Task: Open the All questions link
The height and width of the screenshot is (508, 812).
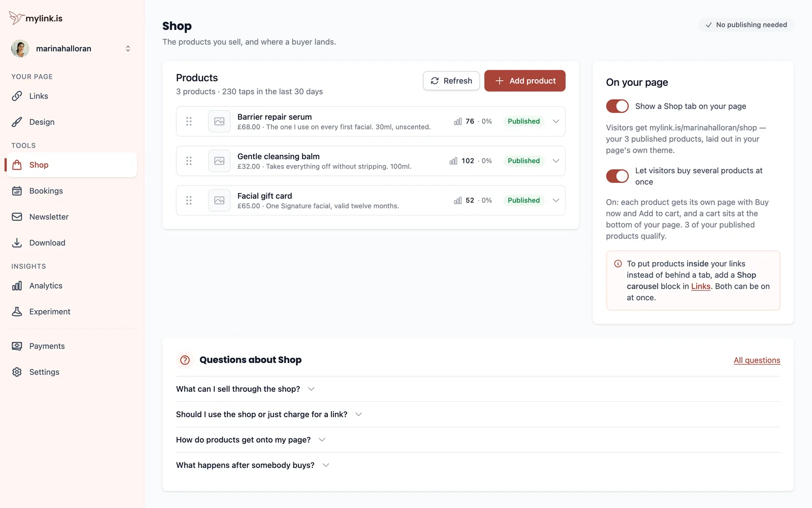Action: [x=757, y=360]
